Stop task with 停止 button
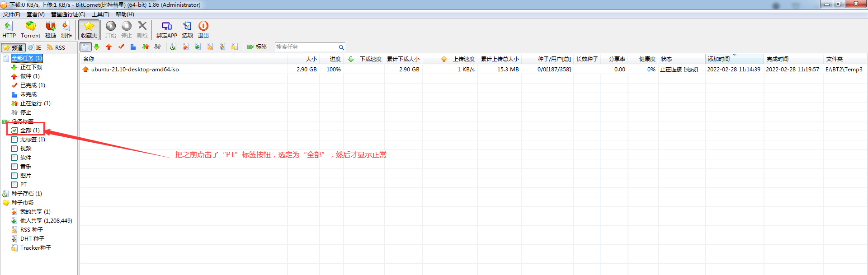868x275 pixels. tap(127, 30)
